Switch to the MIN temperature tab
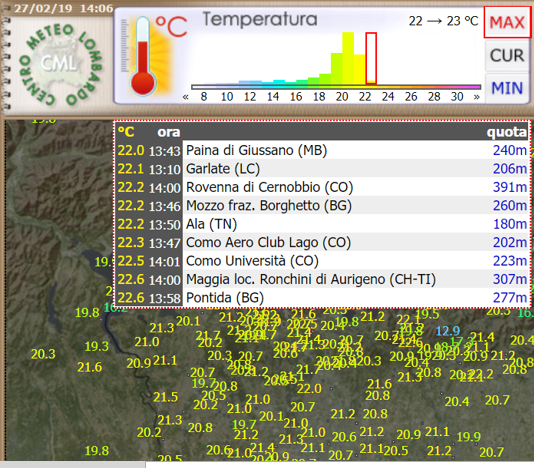This screenshot has height=468, width=534. [507, 88]
